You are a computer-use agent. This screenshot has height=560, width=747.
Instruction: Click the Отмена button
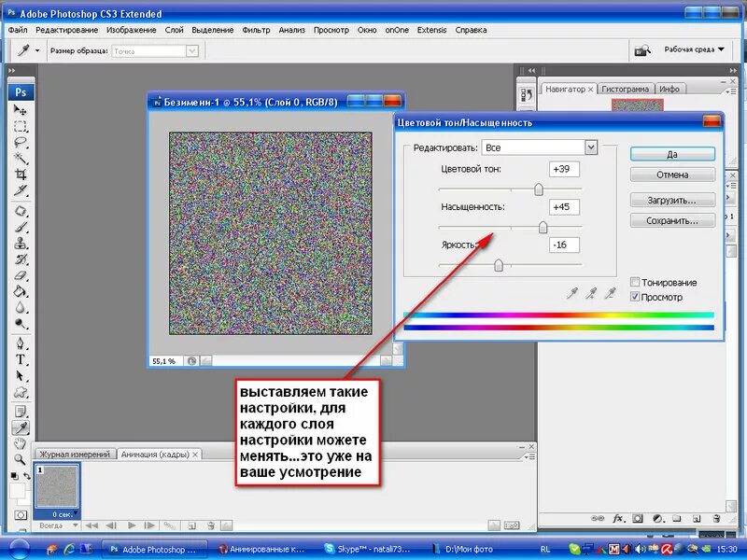click(x=672, y=175)
